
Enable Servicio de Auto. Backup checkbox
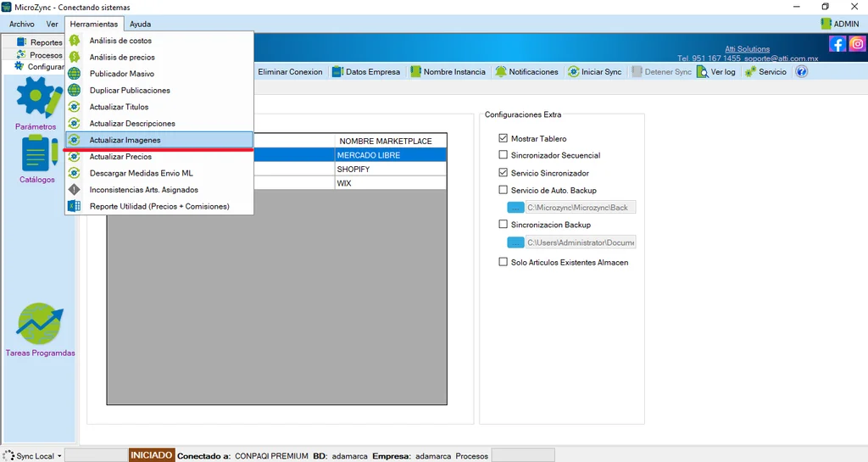click(x=504, y=190)
